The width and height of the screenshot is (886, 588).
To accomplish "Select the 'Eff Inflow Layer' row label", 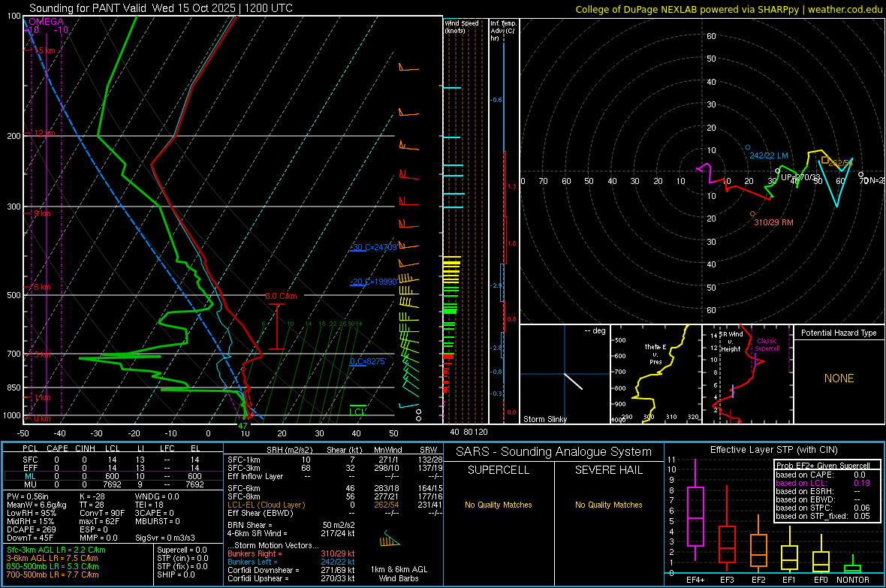I will (x=255, y=476).
